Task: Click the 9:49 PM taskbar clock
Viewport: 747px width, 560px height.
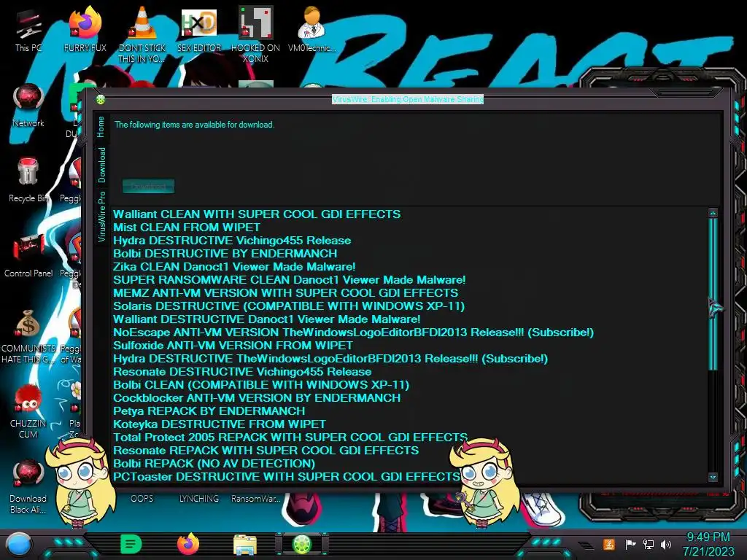Action: click(708, 537)
